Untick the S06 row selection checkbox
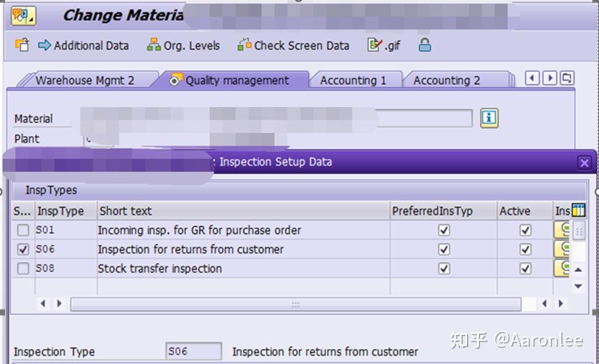 click(x=23, y=249)
